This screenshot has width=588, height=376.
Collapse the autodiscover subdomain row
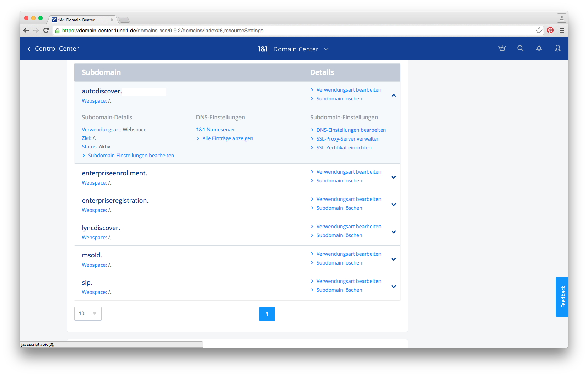[393, 95]
